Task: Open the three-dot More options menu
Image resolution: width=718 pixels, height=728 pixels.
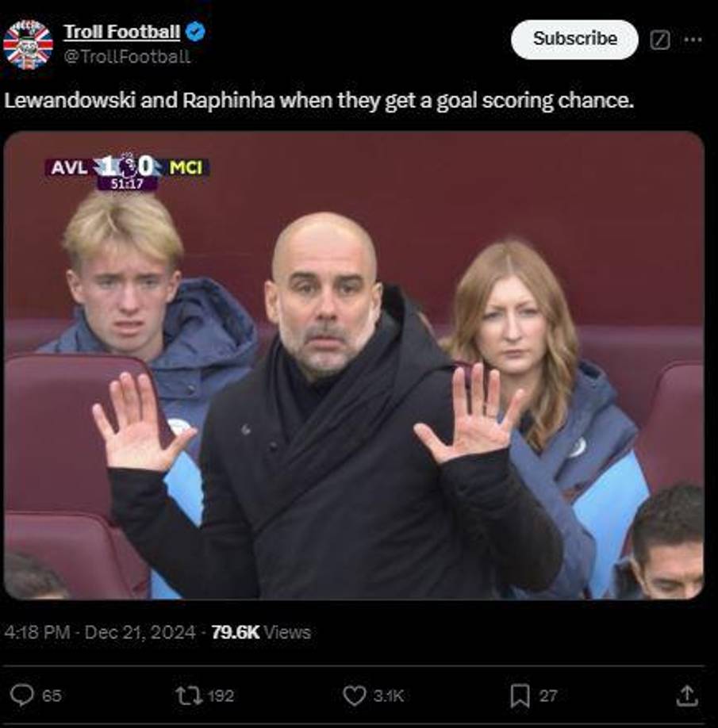Action: tap(693, 40)
